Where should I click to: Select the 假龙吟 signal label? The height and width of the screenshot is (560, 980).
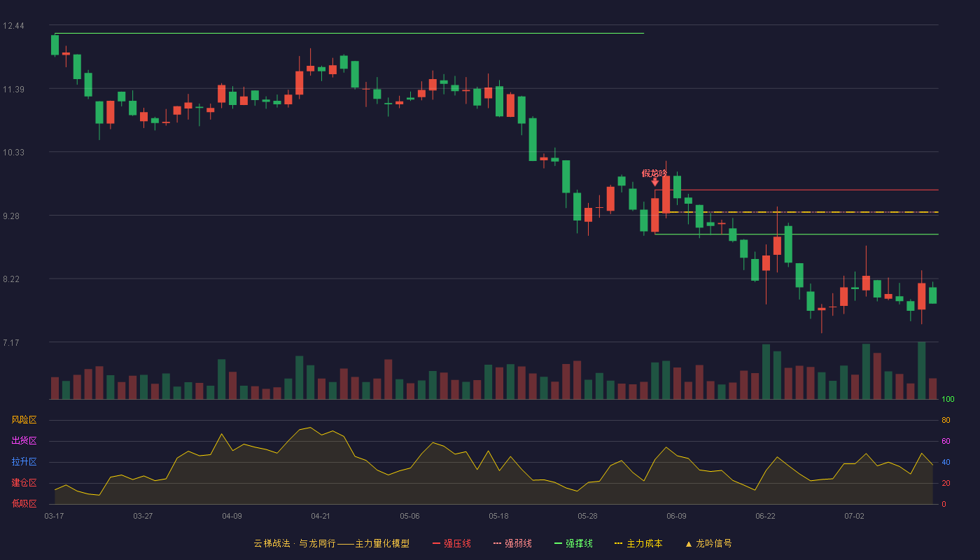[x=654, y=173]
